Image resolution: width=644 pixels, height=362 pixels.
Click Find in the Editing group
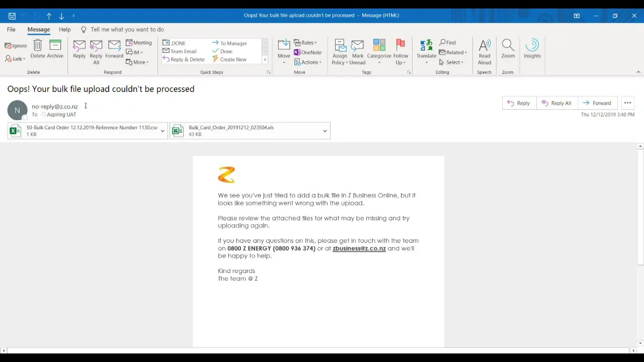coord(447,43)
